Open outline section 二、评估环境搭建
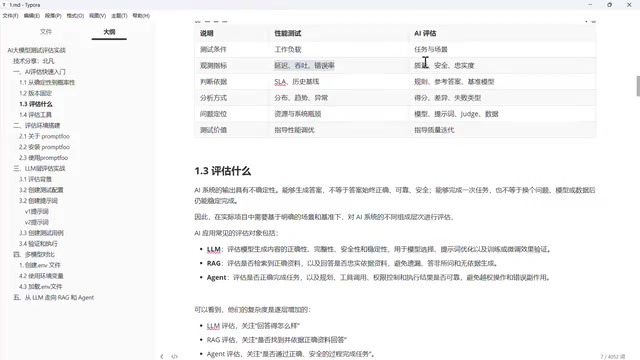Image resolution: width=640 pixels, height=360 pixels. pos(36,125)
